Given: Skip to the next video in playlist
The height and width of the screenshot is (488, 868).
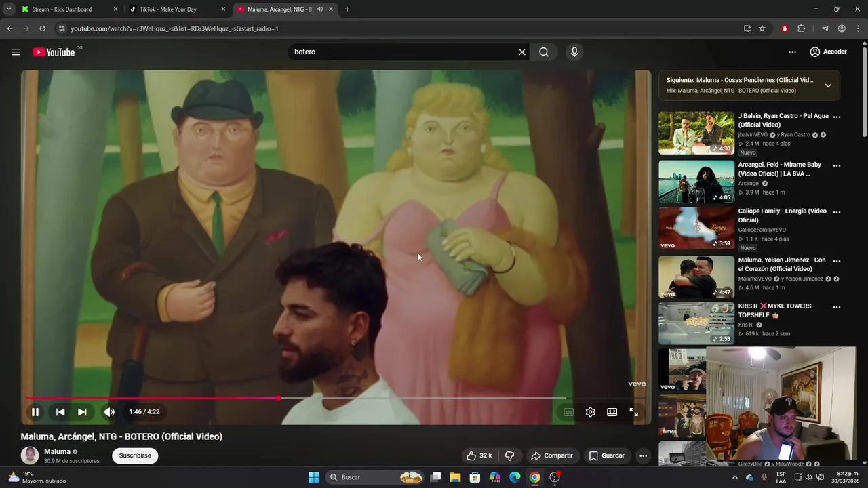Looking at the screenshot, I should click(x=82, y=412).
